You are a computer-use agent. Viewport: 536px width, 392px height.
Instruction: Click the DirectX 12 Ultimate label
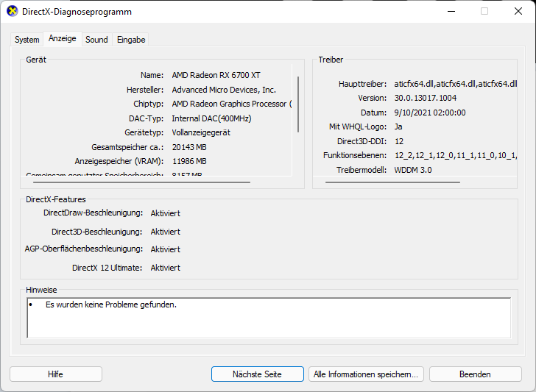pos(107,268)
